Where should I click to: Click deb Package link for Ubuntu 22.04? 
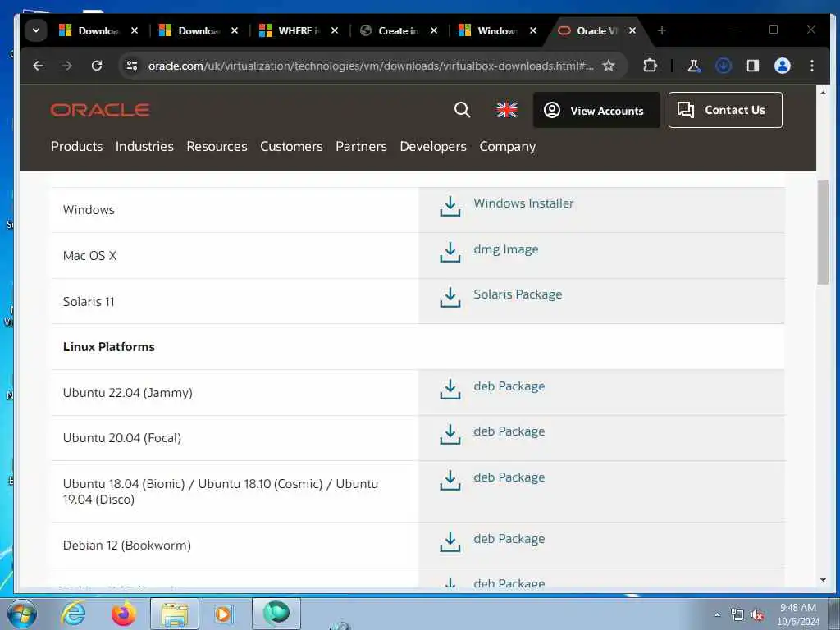click(x=509, y=386)
